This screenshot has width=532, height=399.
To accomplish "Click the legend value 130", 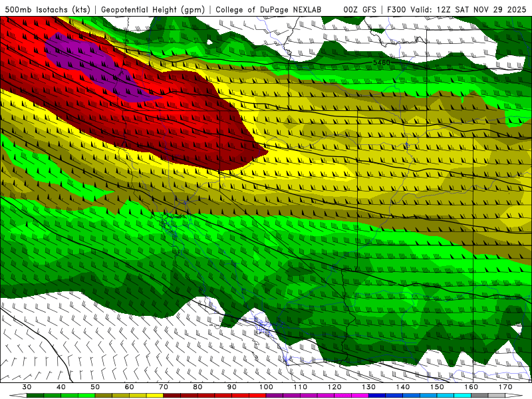I will coord(369,387).
